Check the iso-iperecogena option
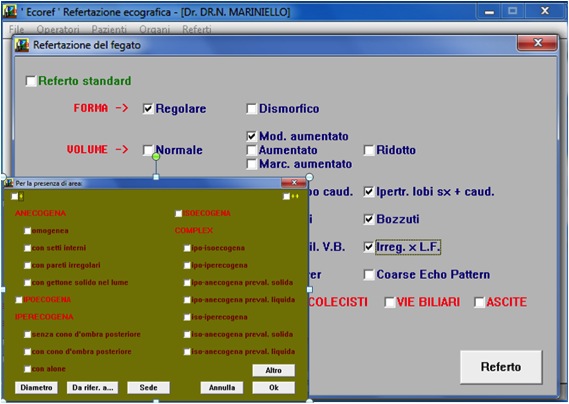 pyautogui.click(x=187, y=317)
